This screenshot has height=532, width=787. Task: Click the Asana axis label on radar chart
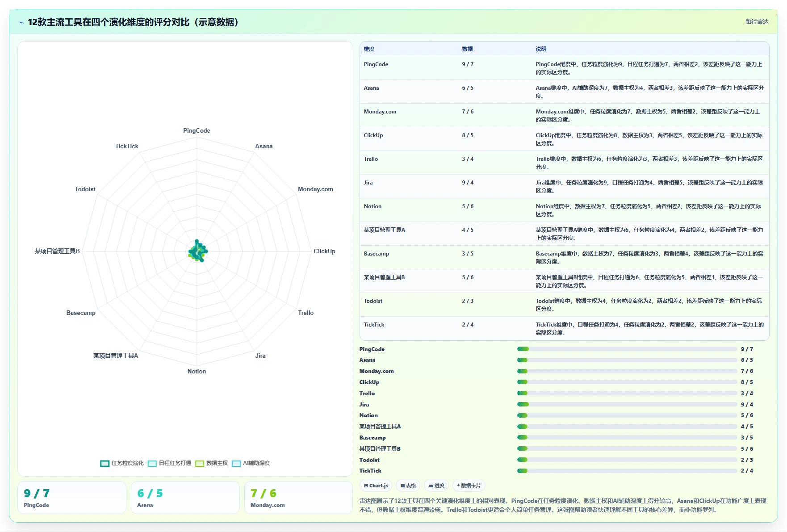[x=264, y=146]
